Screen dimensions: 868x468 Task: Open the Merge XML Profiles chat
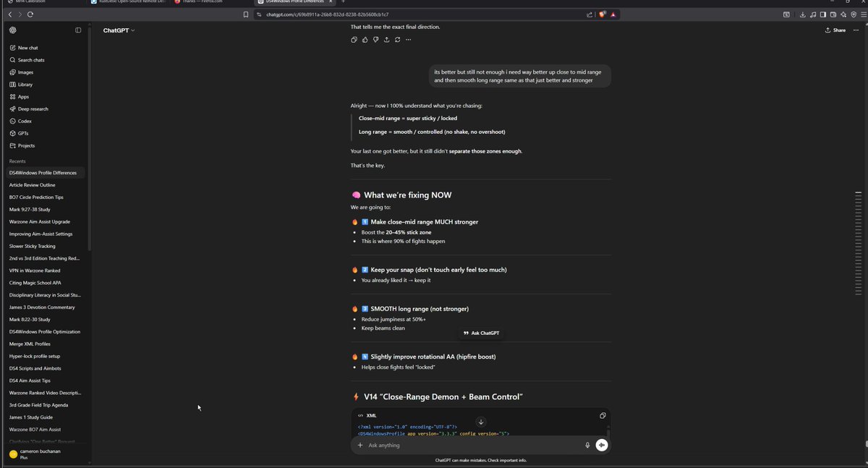[x=44, y=344]
